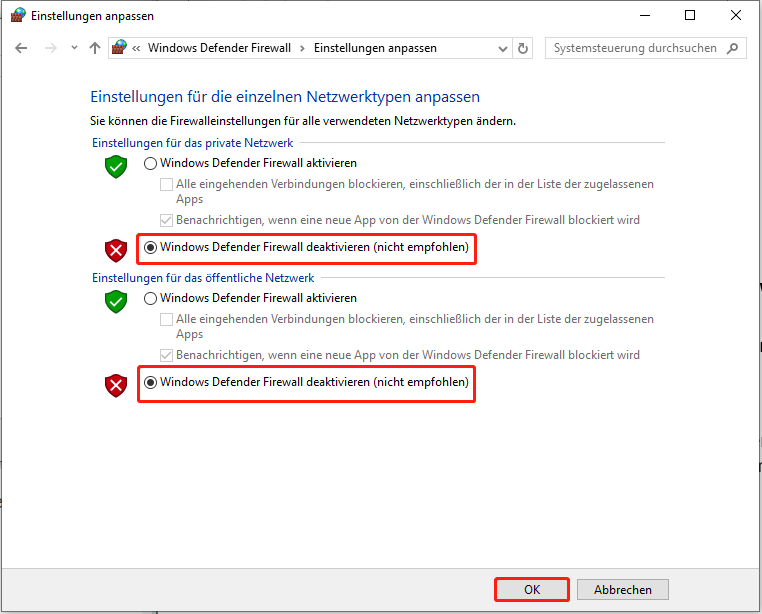This screenshot has width=762, height=614.
Task: Click red shield icon in private network section
Action: tap(116, 250)
